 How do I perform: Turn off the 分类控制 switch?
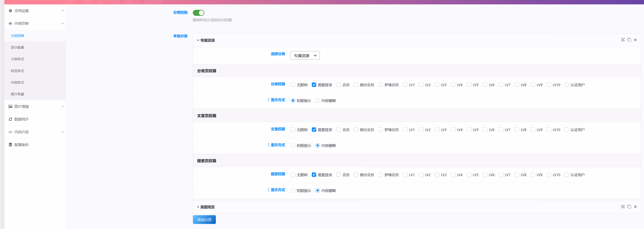click(198, 13)
